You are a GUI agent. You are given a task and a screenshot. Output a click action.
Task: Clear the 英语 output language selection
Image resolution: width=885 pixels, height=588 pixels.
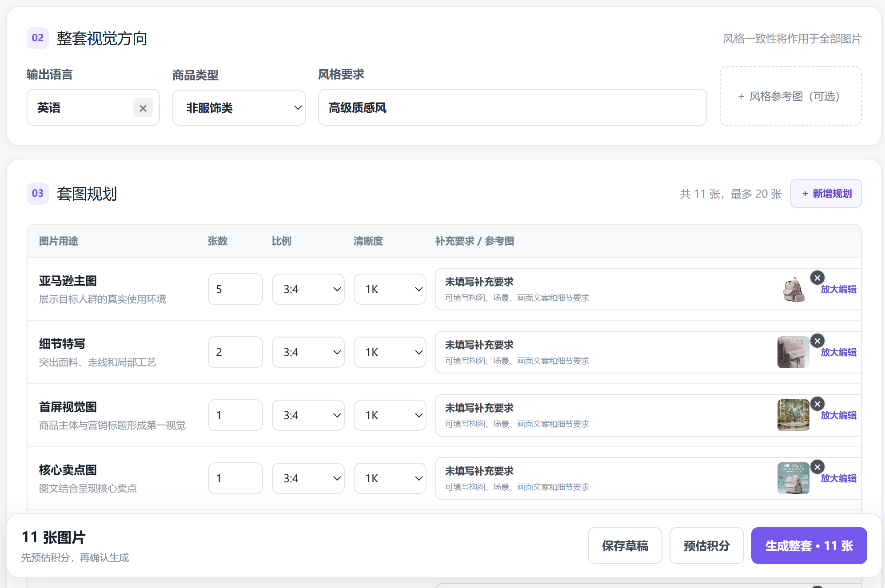point(143,108)
